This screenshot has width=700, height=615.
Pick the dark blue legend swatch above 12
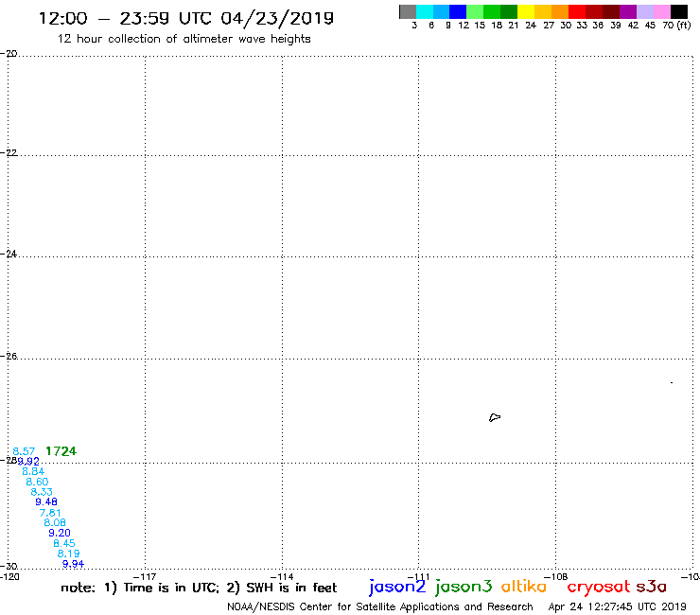point(459,11)
